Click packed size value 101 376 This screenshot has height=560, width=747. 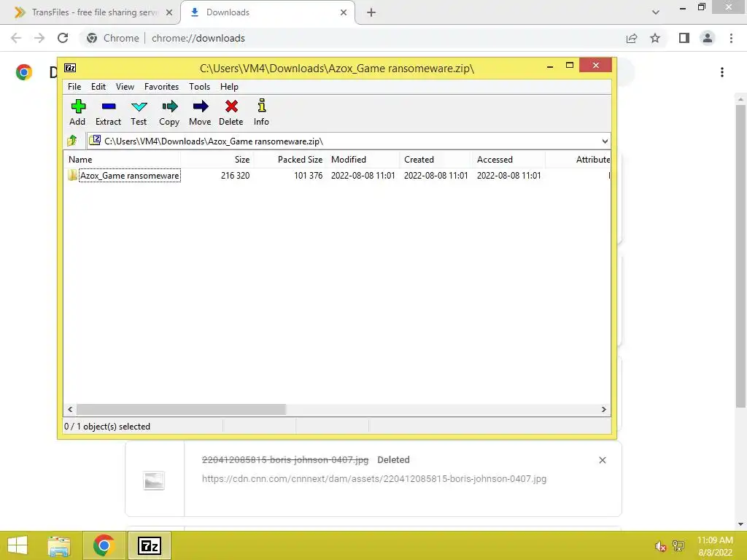coord(309,175)
